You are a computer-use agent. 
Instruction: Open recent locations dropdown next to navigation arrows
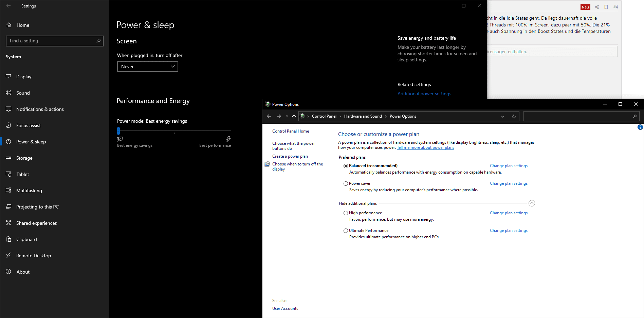click(x=287, y=116)
